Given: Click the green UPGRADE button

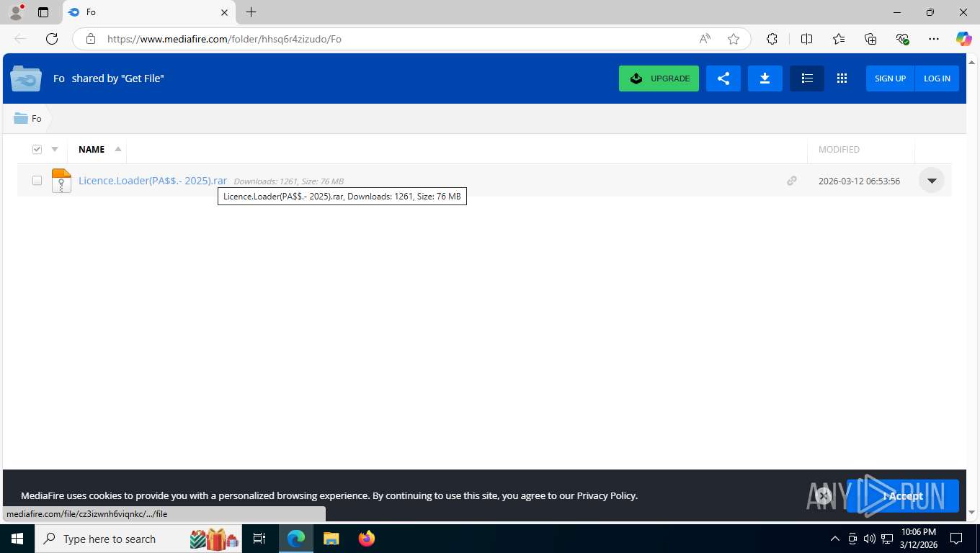Looking at the screenshot, I should [659, 78].
